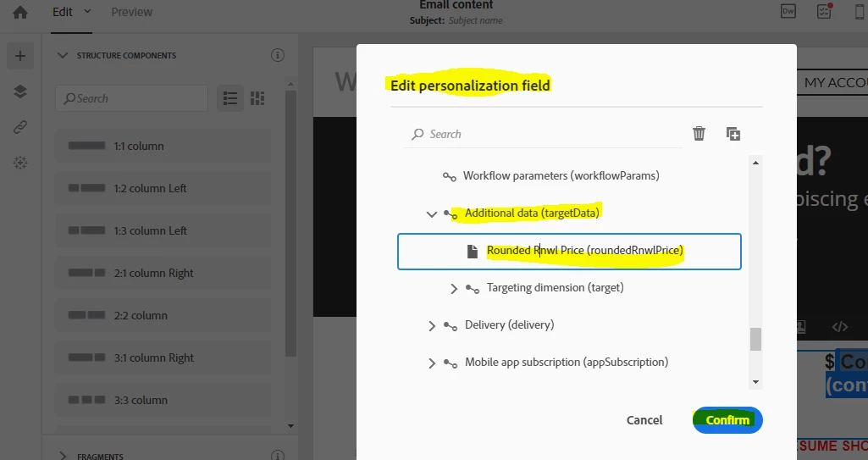Select the 3:1 column Right component

163,357
